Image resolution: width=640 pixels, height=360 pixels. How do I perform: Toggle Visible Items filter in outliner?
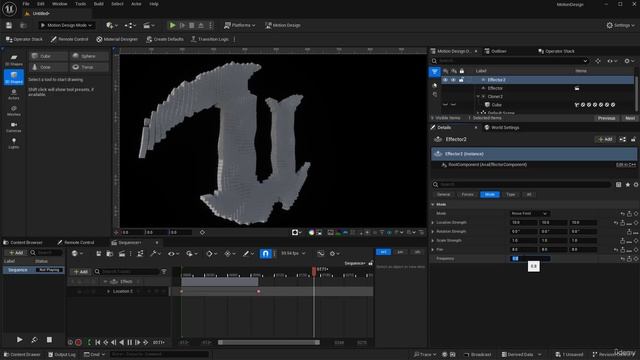coord(446,118)
